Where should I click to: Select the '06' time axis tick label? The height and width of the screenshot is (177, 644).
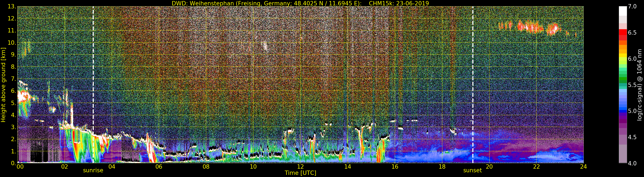pos(159,166)
